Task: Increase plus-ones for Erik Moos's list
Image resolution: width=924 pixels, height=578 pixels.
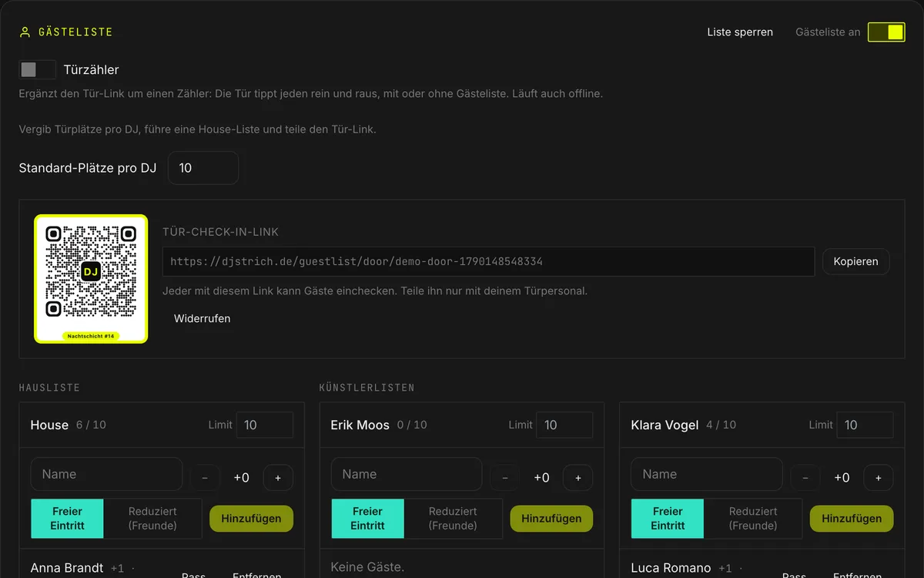Action: pyautogui.click(x=578, y=478)
